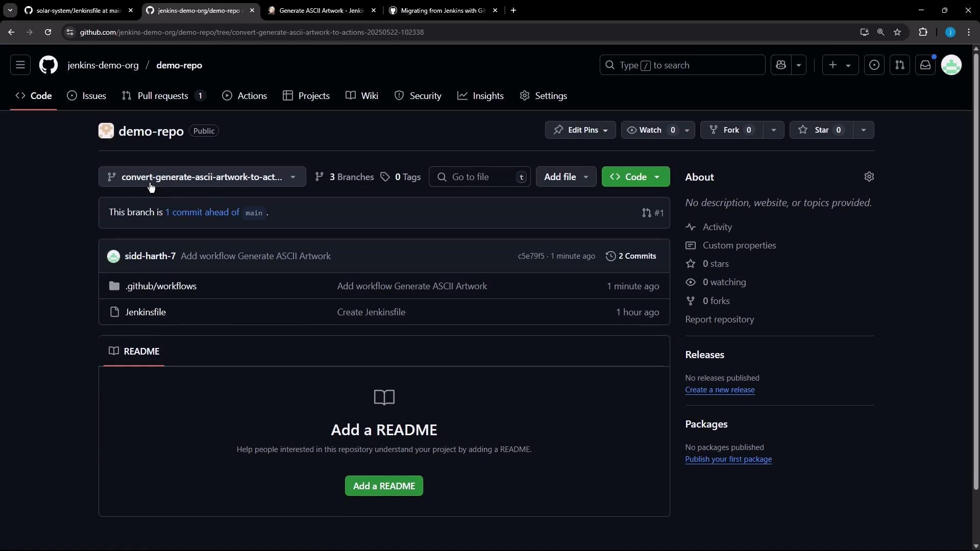Star the demo-repo repository

tap(821, 130)
